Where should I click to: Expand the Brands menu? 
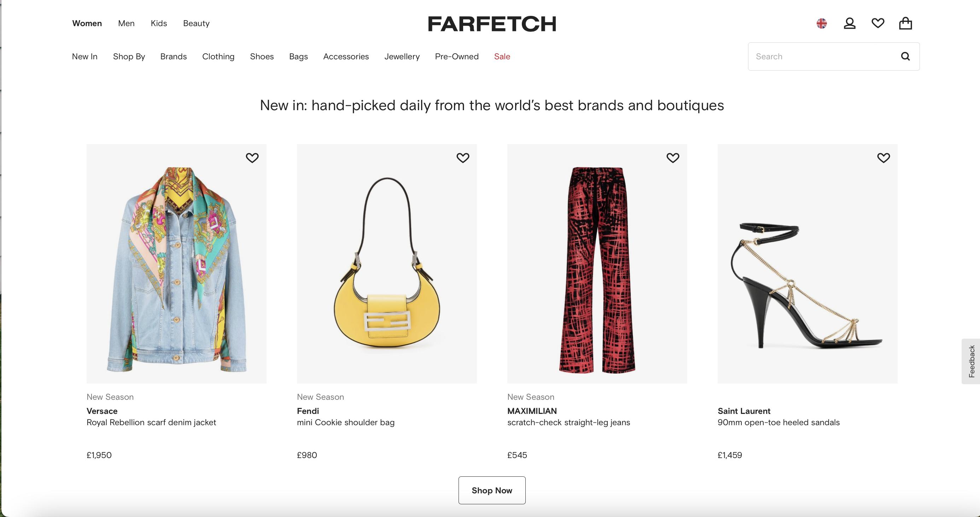(x=174, y=57)
